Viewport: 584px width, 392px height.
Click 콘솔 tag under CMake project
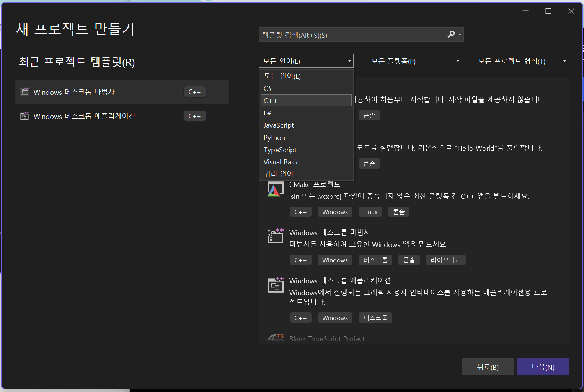tap(399, 212)
